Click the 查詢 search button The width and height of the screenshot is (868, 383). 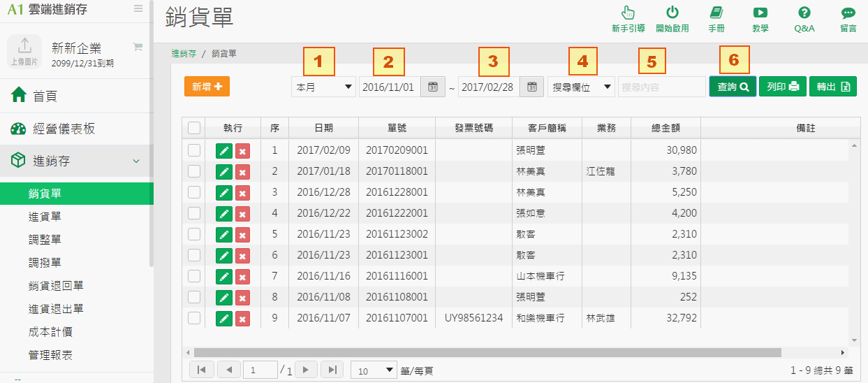[733, 87]
